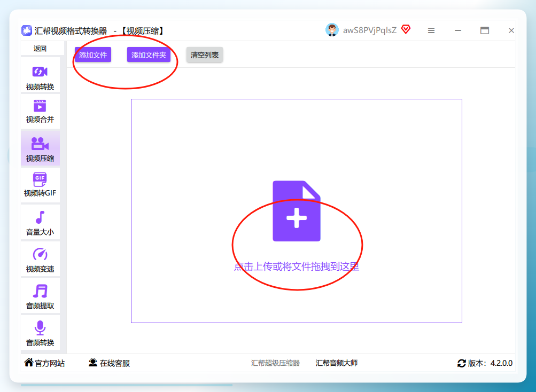Viewport: 536px width, 392px height.
Task: Open the 音量大小 volume tool
Action: click(40, 222)
